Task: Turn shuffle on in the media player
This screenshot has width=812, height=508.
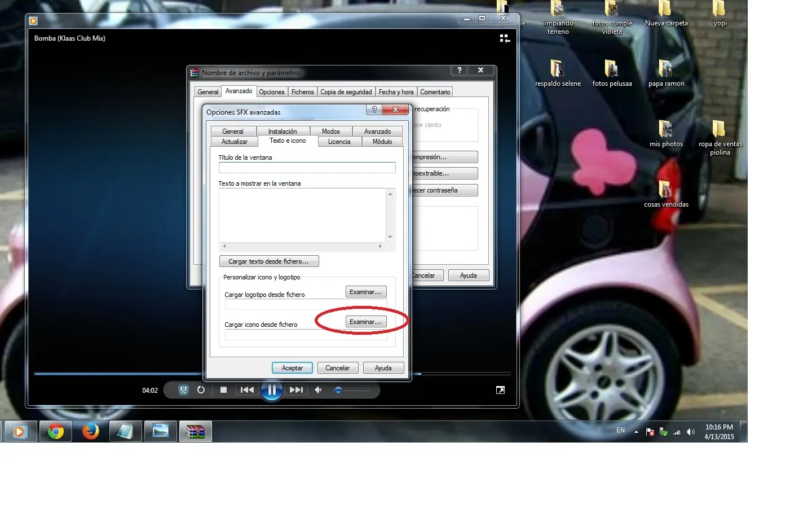Action: point(183,390)
